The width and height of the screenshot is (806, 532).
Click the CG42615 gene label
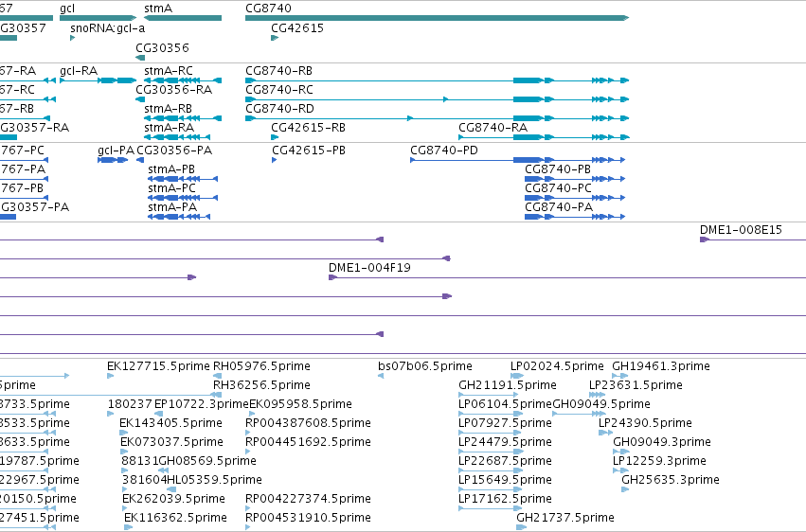coord(297,28)
